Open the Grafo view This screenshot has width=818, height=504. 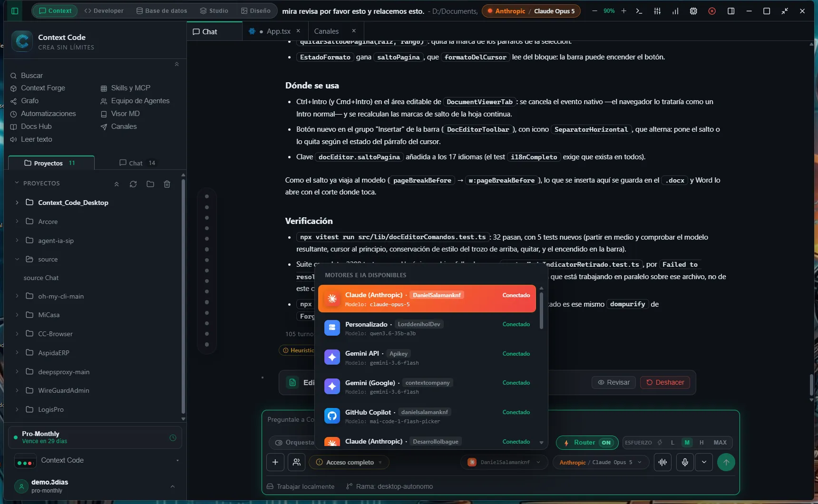pyautogui.click(x=25, y=101)
